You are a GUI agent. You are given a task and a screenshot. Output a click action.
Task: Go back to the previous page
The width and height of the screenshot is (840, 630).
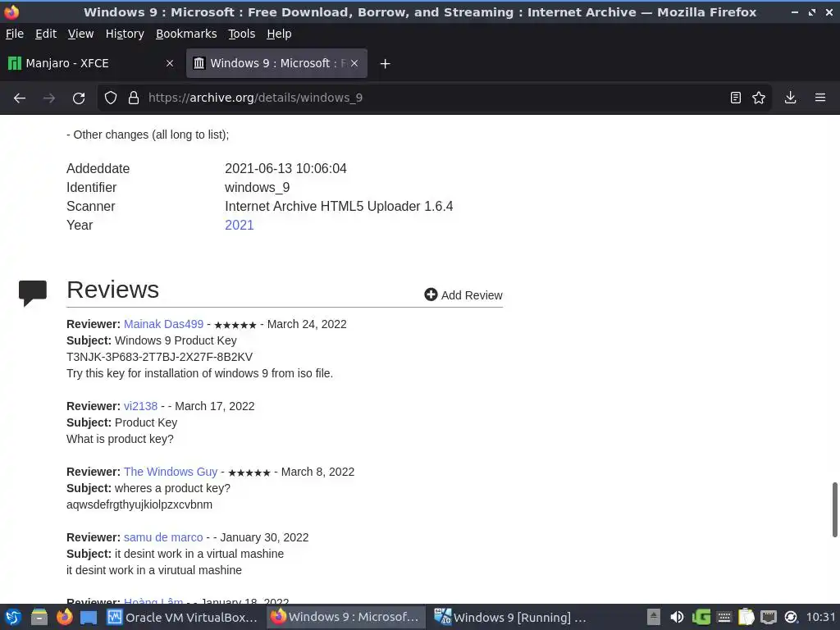tap(20, 98)
